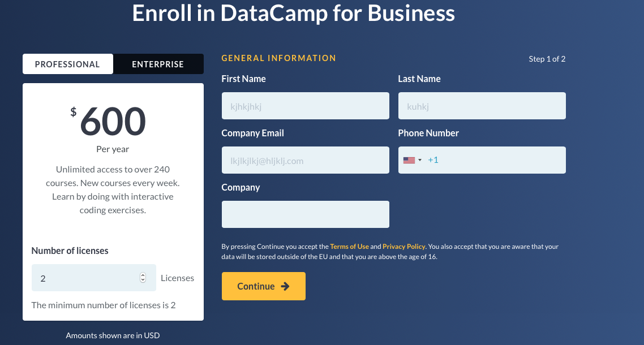
Task: Open the country code dropdown arrow
Action: (420, 160)
